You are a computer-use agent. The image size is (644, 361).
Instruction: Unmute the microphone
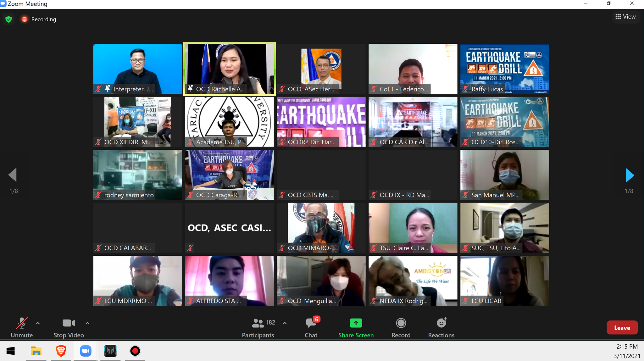point(22,328)
